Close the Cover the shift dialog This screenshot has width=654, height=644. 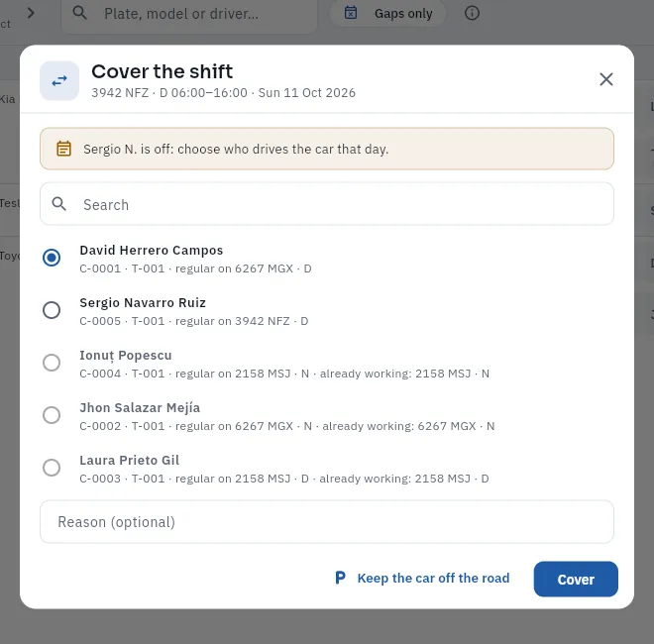click(606, 79)
